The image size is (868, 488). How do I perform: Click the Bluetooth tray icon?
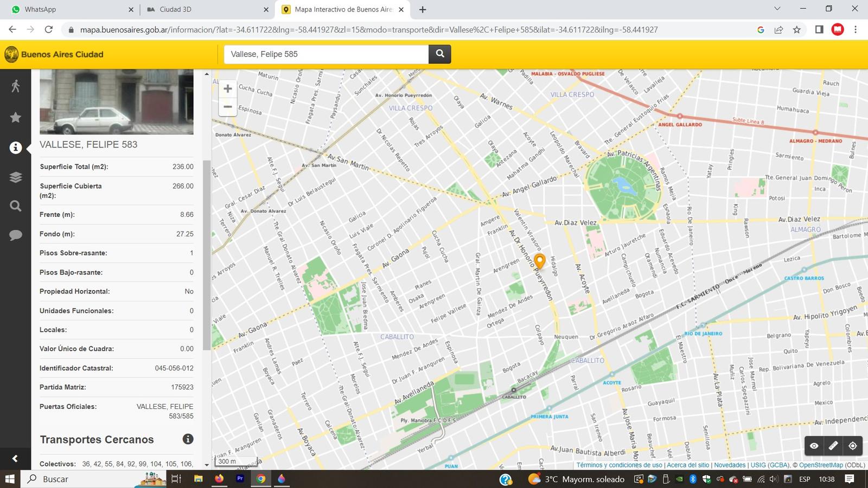pos(693,479)
